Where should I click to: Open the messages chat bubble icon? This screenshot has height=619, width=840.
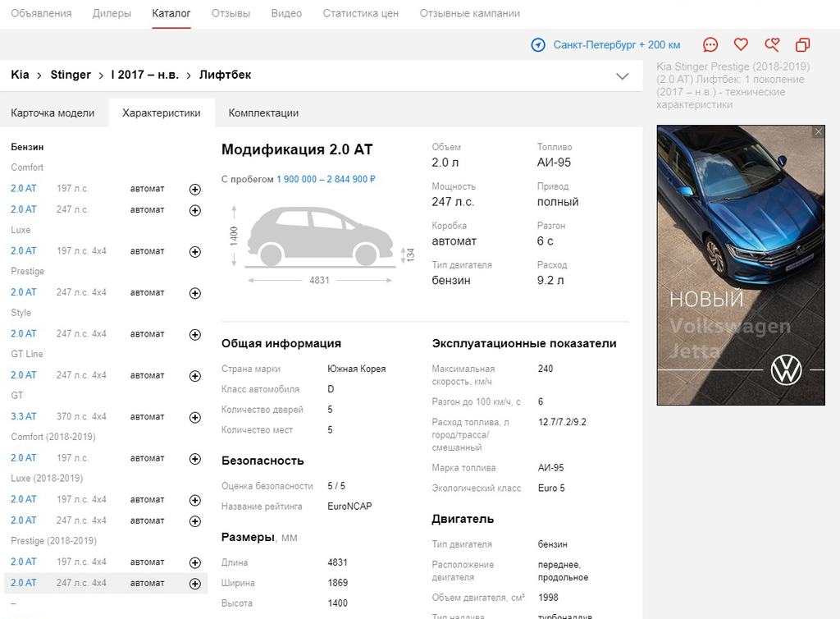(x=710, y=45)
